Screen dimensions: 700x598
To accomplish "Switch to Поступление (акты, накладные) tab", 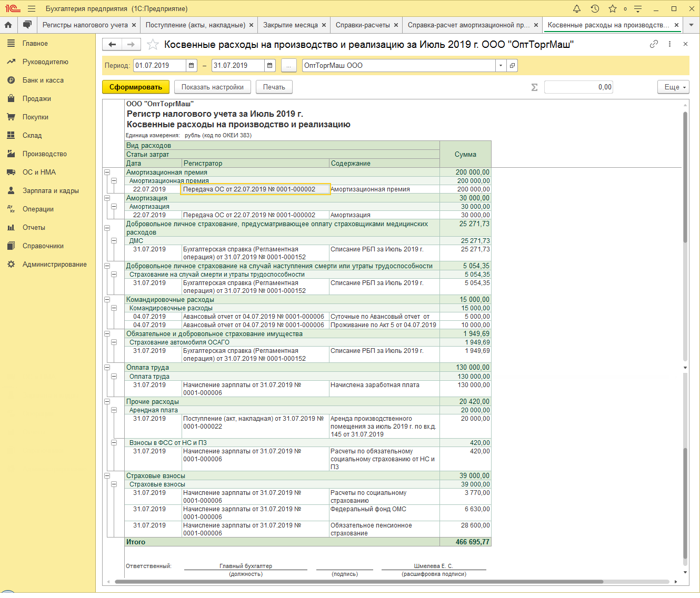I will (195, 25).
